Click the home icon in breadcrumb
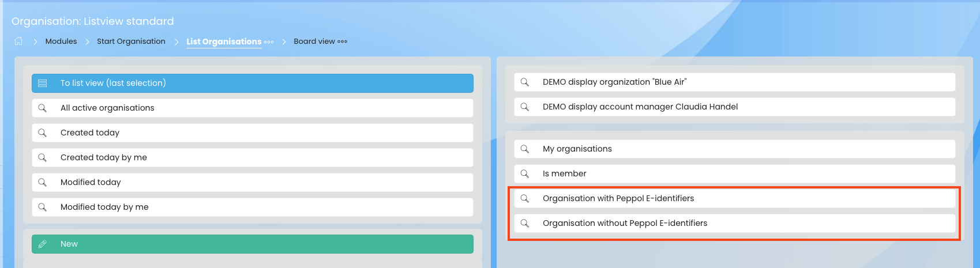980x268 pixels. tap(18, 41)
